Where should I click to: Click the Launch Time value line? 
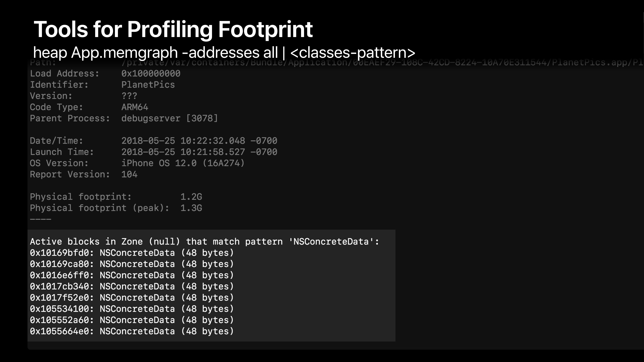click(199, 152)
